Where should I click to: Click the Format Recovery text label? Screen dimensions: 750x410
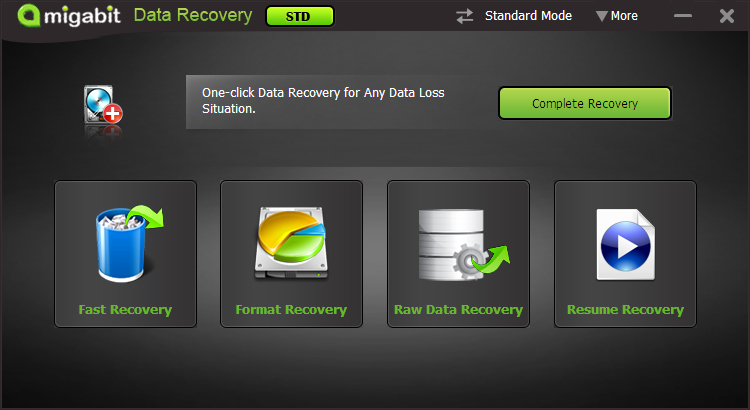coord(291,310)
